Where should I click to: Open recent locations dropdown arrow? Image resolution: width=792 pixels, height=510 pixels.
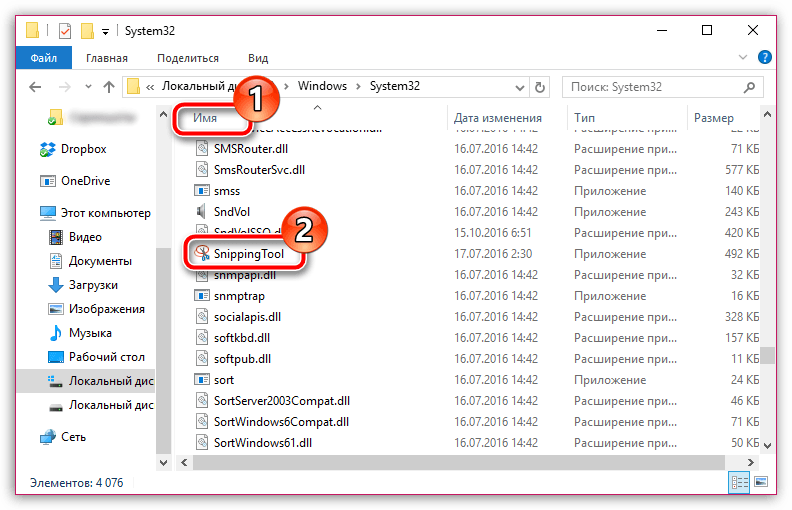pyautogui.click(x=88, y=87)
